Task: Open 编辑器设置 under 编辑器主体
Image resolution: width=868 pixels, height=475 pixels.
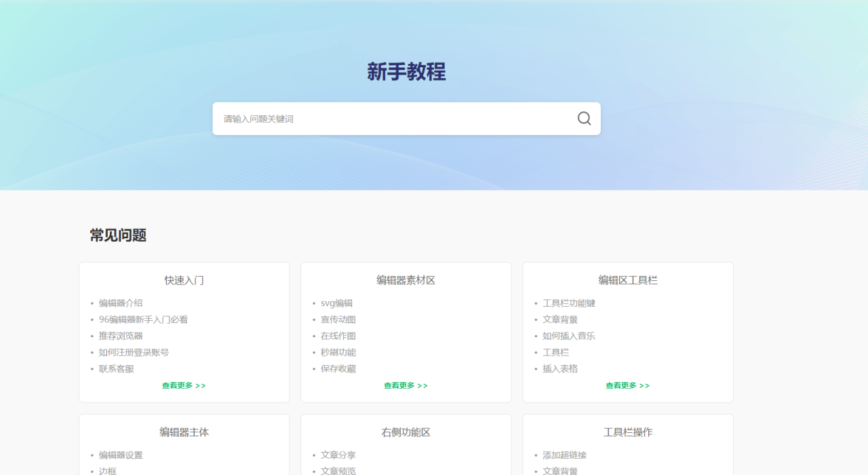Action: tap(121, 455)
